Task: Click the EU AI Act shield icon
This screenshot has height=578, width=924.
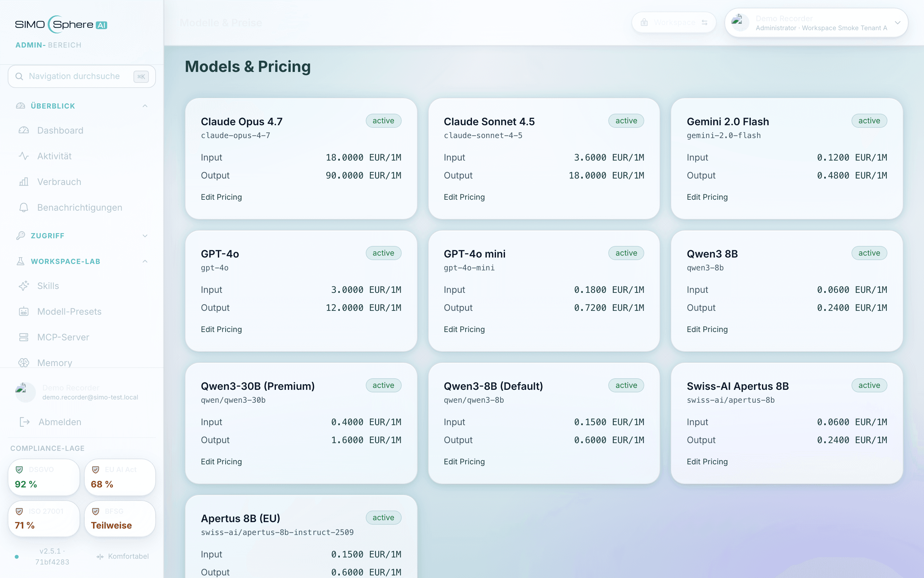Action: pos(96,469)
